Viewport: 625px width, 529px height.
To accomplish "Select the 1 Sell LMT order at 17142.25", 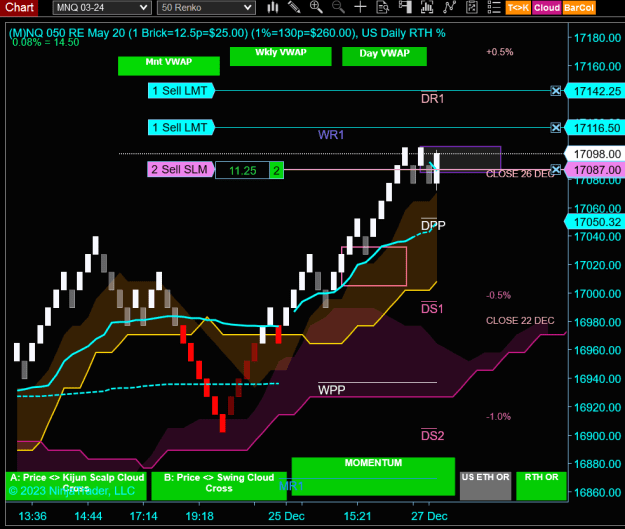I will [181, 91].
